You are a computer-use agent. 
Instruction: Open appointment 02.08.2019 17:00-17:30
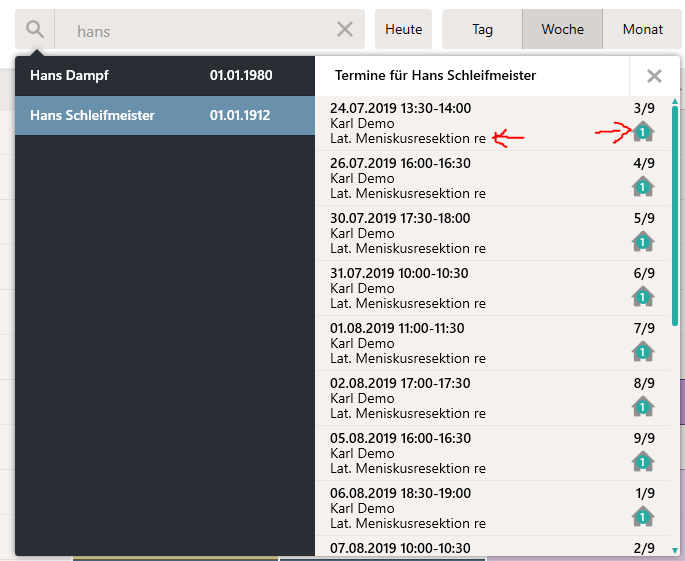[492, 399]
